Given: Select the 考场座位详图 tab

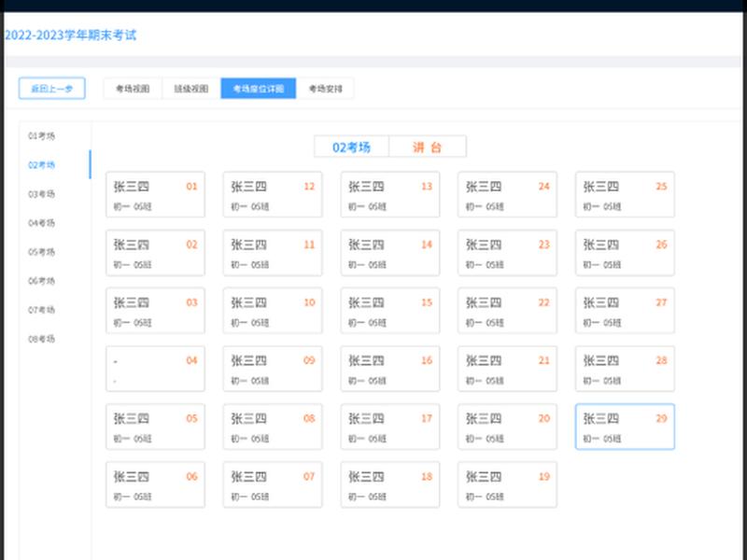Looking at the screenshot, I should tap(259, 89).
